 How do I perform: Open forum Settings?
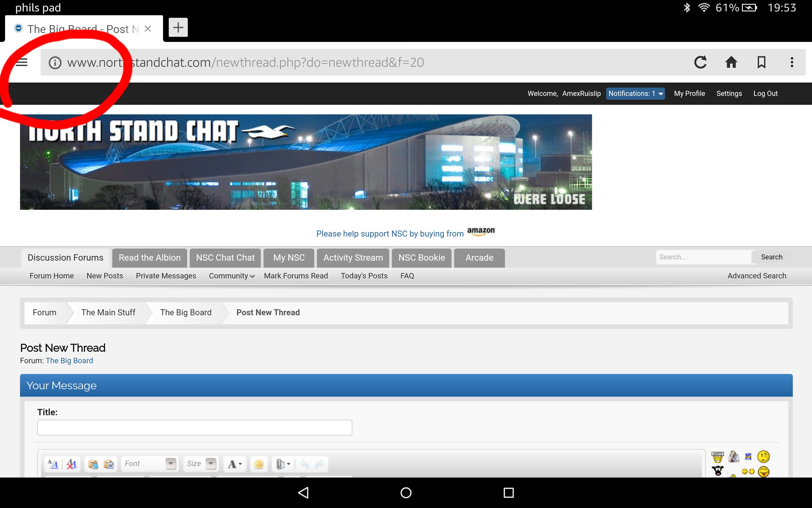tap(729, 93)
